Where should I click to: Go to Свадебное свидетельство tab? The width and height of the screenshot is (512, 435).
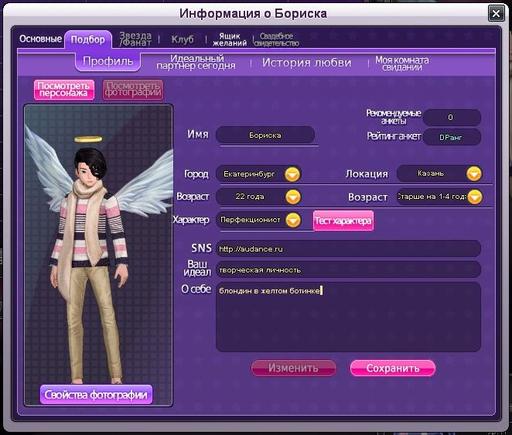click(x=276, y=39)
